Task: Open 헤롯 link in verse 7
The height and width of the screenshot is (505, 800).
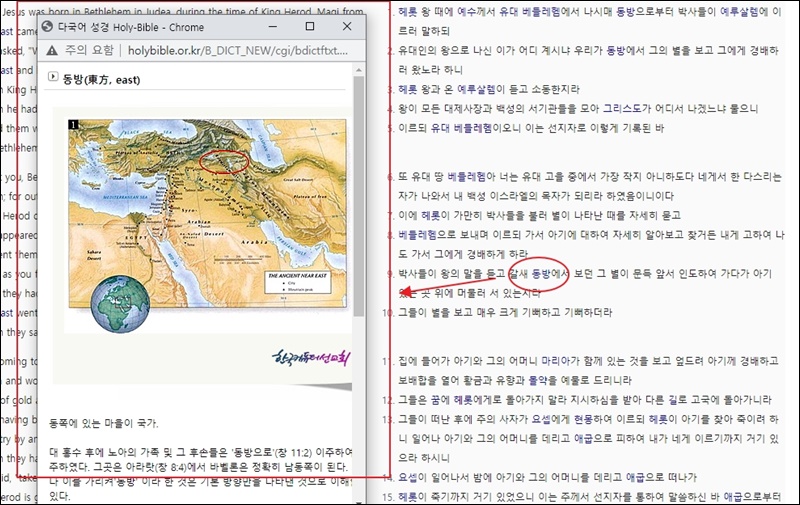Action: point(431,216)
